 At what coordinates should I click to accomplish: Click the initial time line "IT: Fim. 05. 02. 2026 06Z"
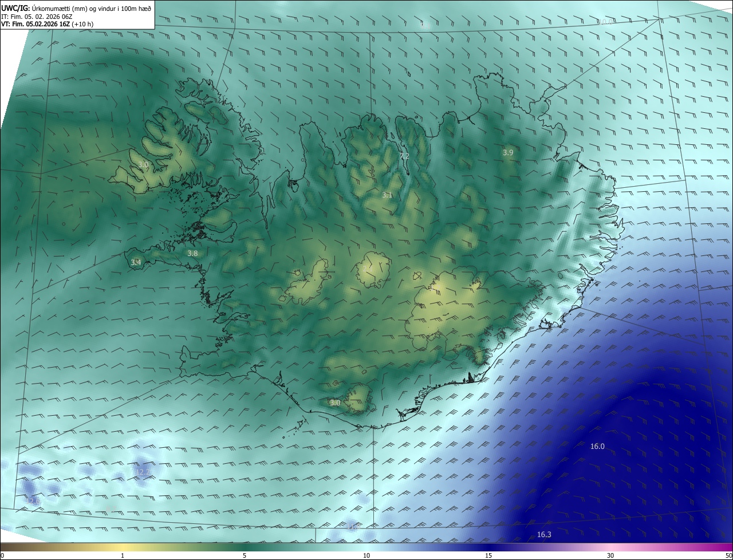(37, 17)
